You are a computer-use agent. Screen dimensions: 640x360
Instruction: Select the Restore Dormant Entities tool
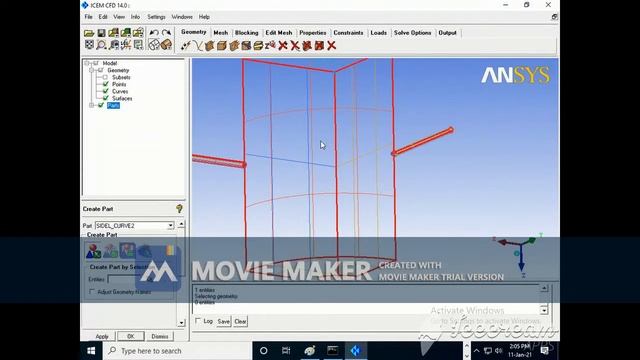pos(270,46)
